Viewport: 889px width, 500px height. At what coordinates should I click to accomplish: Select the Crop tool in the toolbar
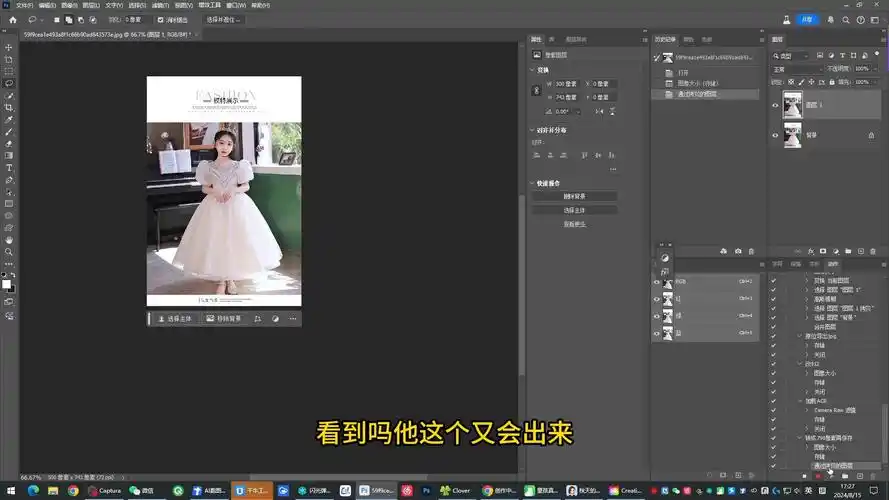click(9, 107)
